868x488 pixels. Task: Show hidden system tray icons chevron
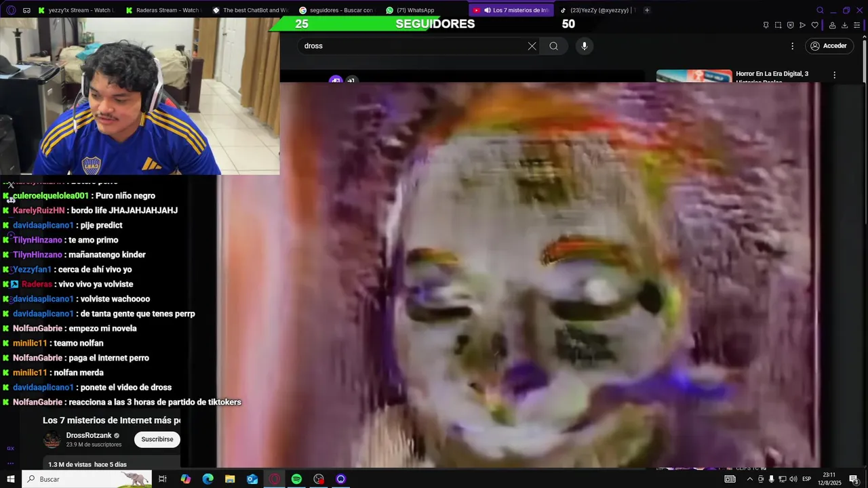(x=749, y=479)
